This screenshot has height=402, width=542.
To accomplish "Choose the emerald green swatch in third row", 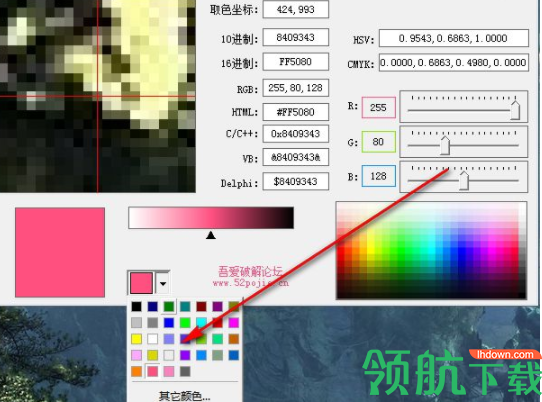I will 217,339.
